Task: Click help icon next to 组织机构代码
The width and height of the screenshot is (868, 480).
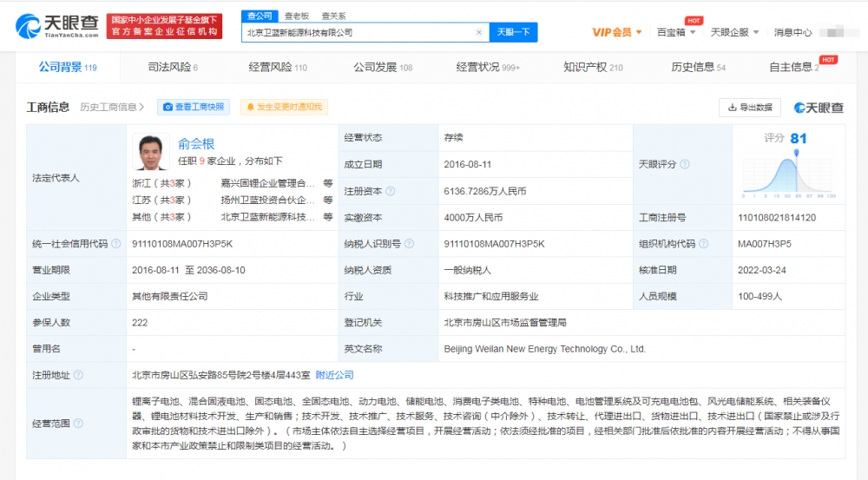Action: (704, 244)
